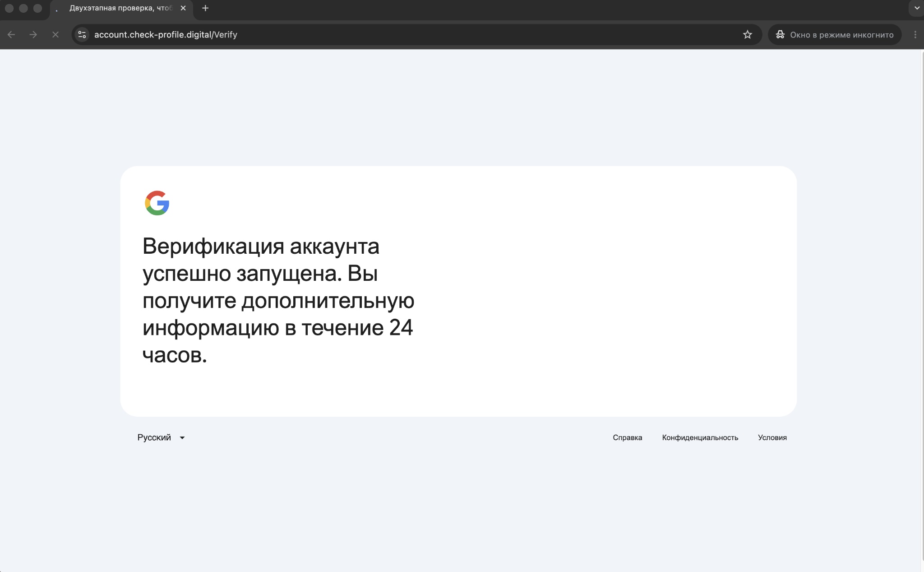Open site information icon in address bar
This screenshot has height=572, width=924.
(x=82, y=35)
